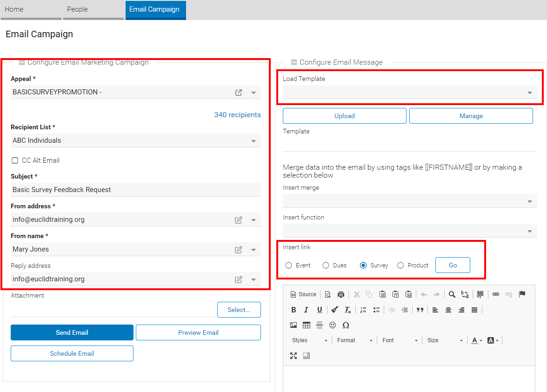Apply Italic formatting
This screenshot has width=547, height=392.
tap(306, 310)
